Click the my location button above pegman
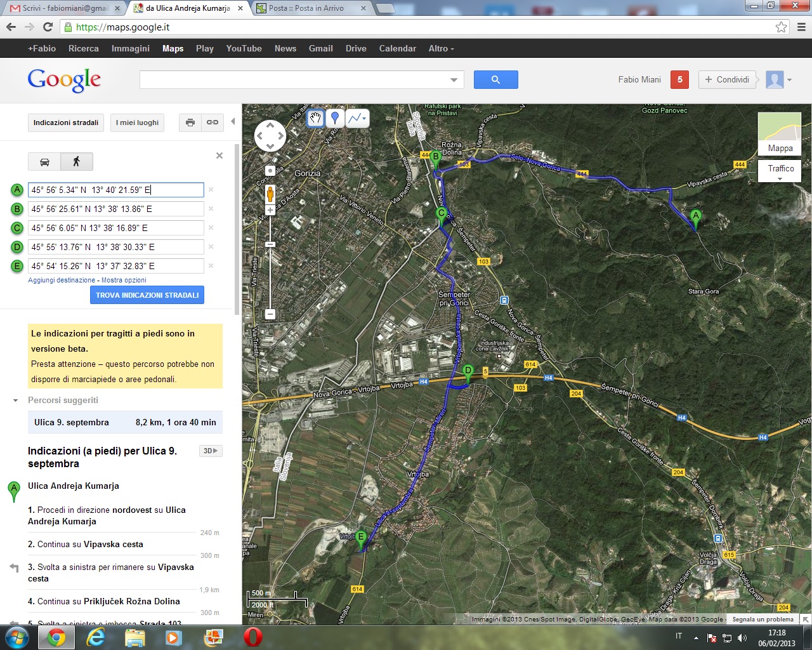Image resolution: width=812 pixels, height=650 pixels. (x=270, y=171)
